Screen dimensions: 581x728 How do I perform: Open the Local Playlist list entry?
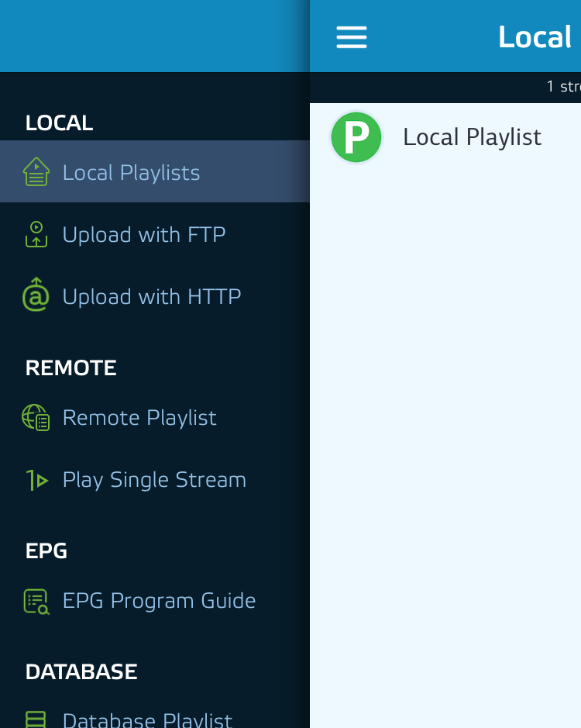(472, 137)
